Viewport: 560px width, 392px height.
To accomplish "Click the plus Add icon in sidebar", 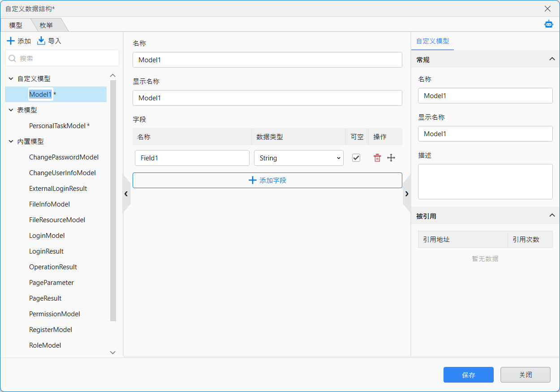I will tap(11, 41).
